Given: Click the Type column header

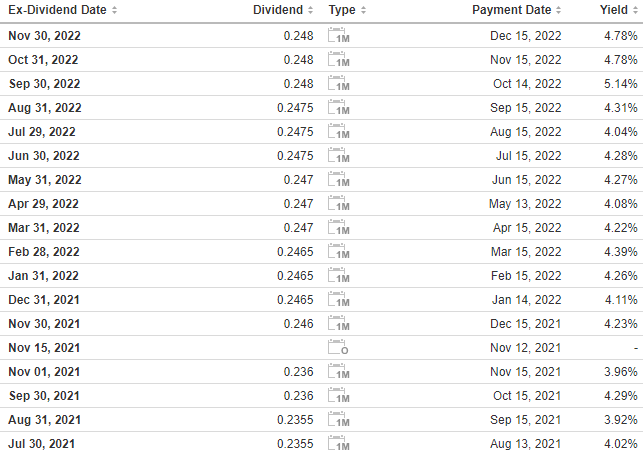Looking at the screenshot, I should [342, 10].
